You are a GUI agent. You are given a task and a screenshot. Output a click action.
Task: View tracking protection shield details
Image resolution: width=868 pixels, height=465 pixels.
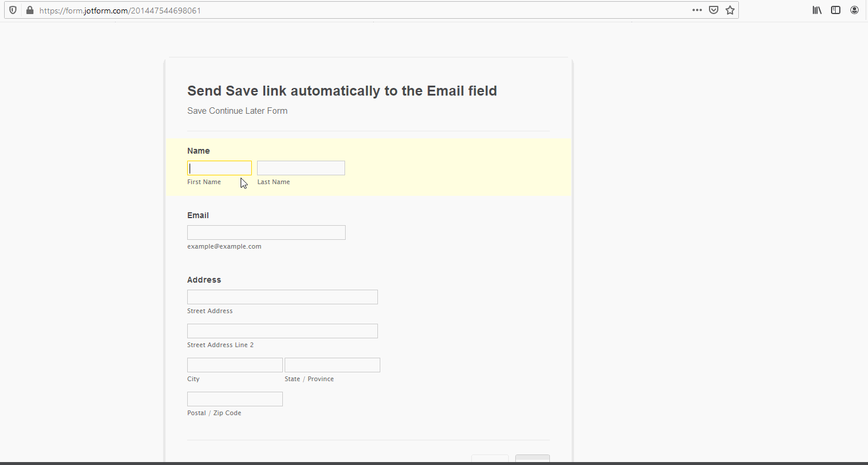12,9
